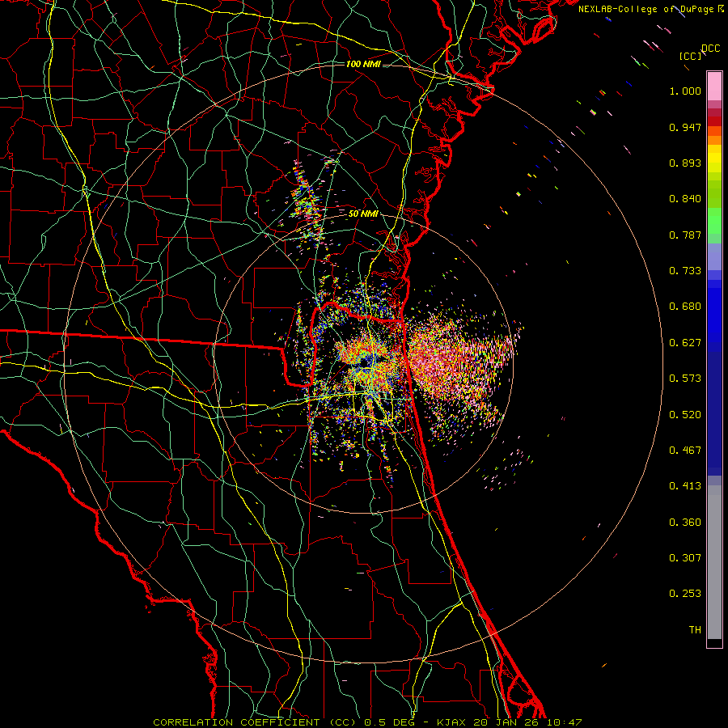This screenshot has width=728, height=728.
Task: Click the DCC product label above the legend
Action: tap(711, 49)
